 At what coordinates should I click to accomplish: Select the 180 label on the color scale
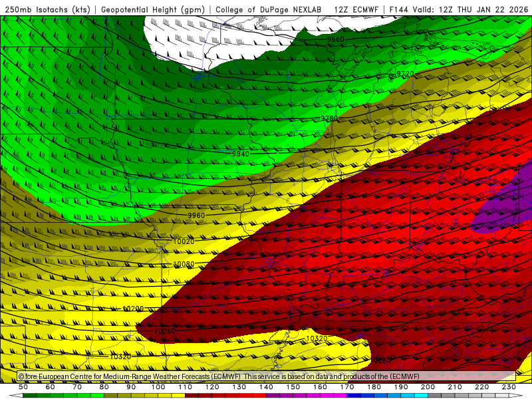[x=374, y=387]
